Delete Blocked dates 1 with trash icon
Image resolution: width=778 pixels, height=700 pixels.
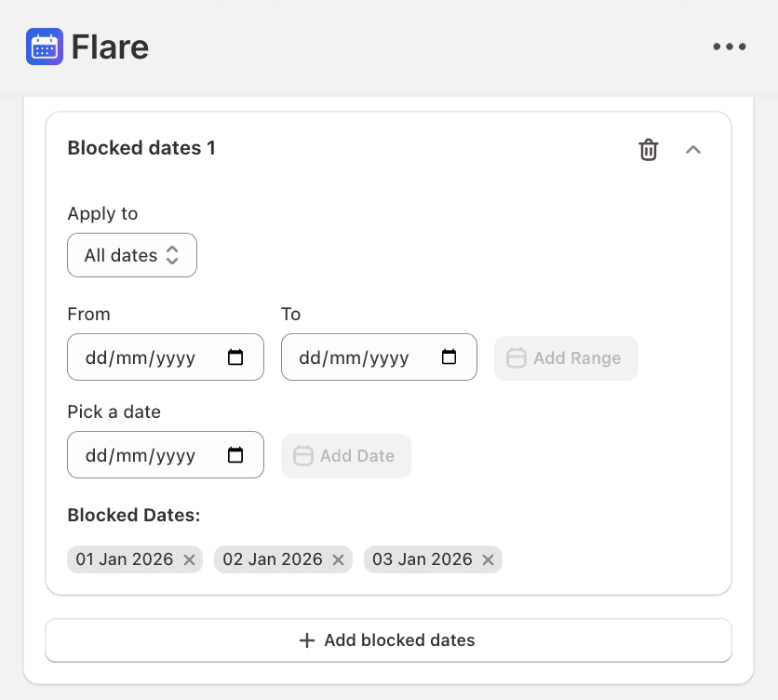click(649, 149)
